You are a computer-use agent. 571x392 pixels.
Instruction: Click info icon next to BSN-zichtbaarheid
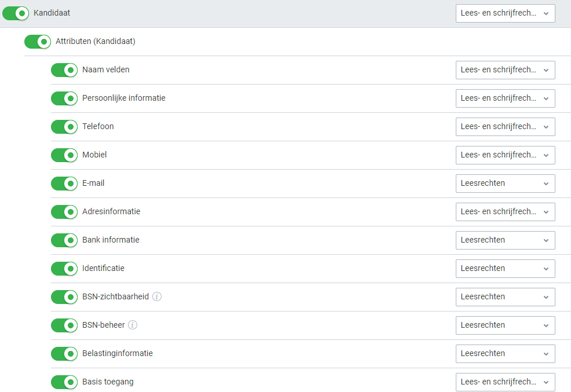coord(157,296)
